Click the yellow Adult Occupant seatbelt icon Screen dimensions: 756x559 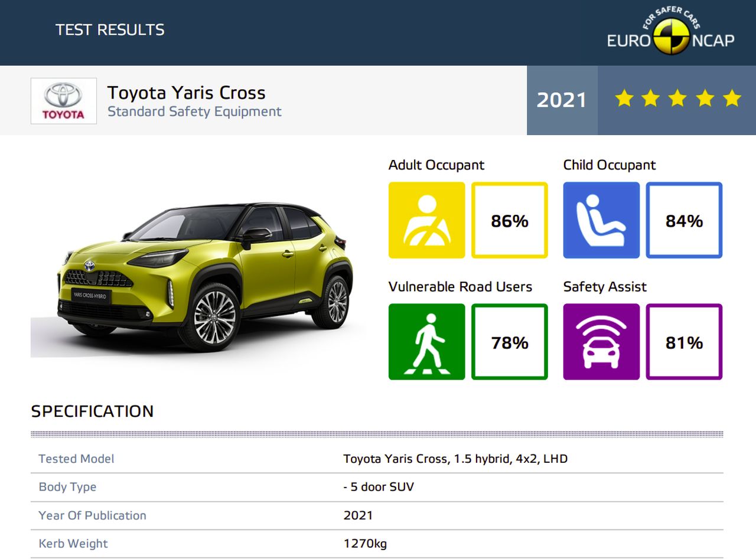tap(427, 220)
